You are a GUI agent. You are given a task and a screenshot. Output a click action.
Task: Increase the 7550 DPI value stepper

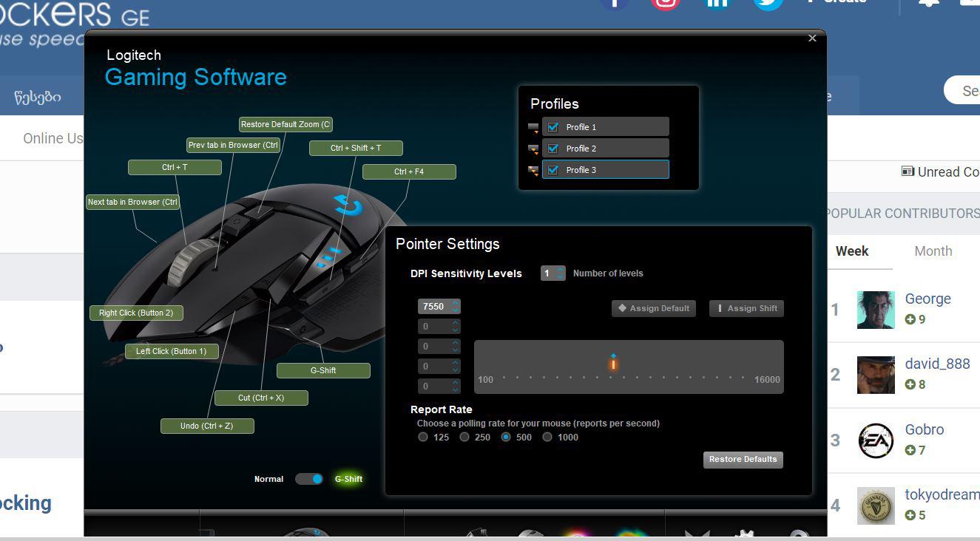[455, 302]
